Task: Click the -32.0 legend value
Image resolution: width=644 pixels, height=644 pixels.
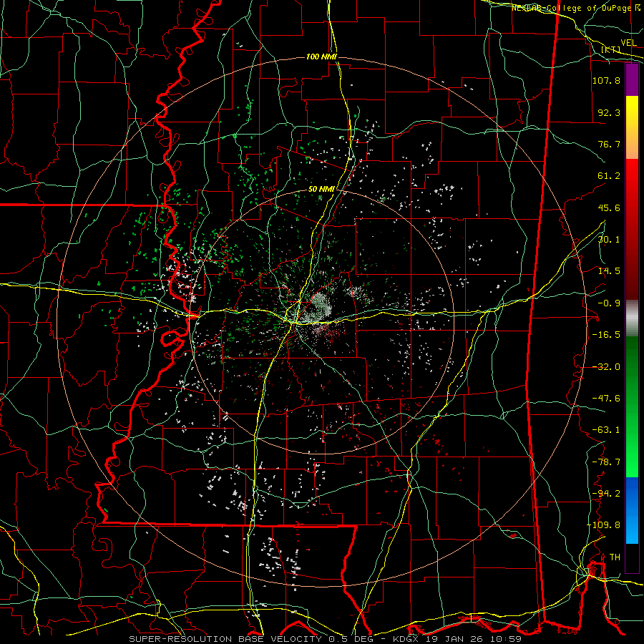Action: (x=606, y=367)
